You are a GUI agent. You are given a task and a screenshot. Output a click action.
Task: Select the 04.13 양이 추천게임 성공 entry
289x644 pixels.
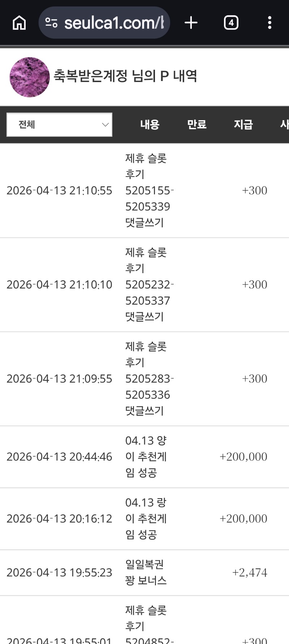[x=146, y=457]
